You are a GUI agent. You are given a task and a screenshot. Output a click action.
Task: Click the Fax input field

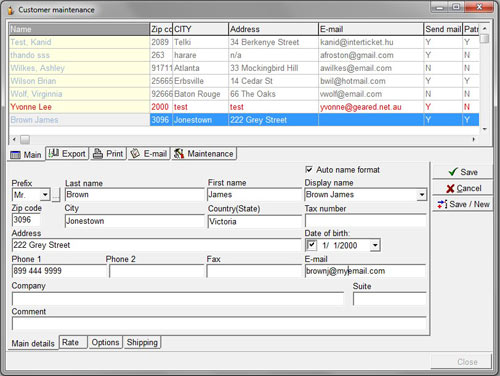coord(254,271)
